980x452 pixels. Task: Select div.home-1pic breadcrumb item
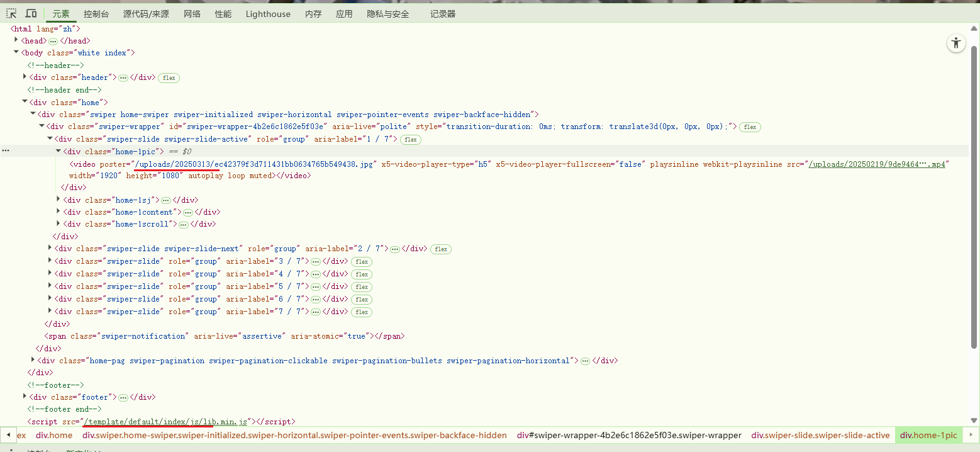[928, 435]
